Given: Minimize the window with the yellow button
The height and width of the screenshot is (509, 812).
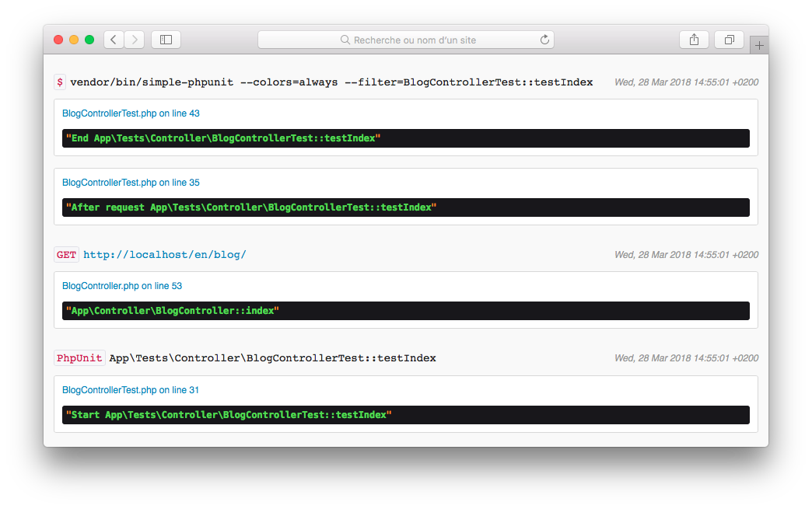Looking at the screenshot, I should [74, 40].
